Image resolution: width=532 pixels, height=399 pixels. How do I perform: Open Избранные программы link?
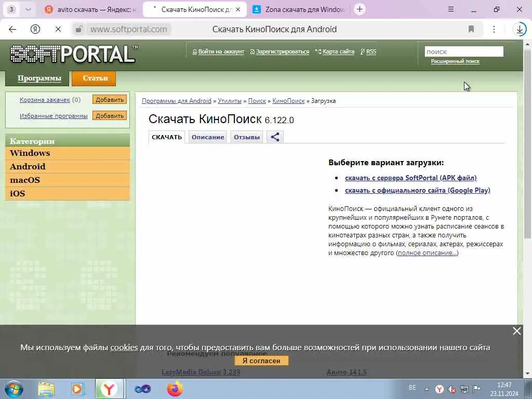click(x=54, y=116)
